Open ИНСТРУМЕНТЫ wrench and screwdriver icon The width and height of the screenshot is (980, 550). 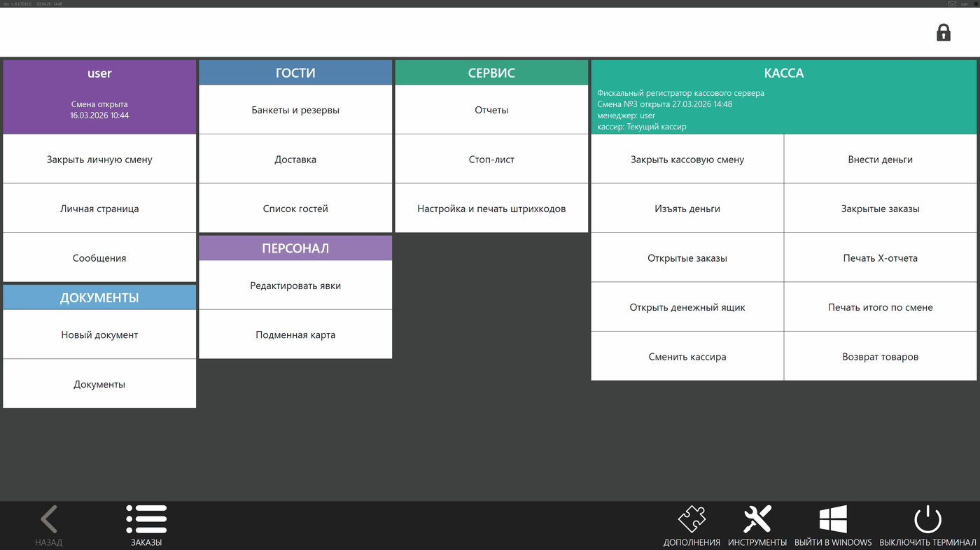(x=757, y=519)
